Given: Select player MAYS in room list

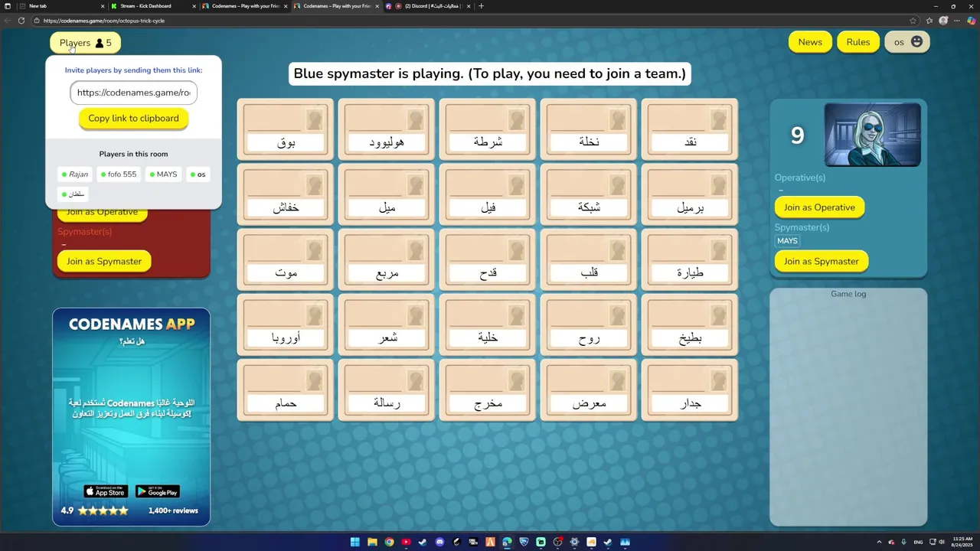Looking at the screenshot, I should click(163, 174).
